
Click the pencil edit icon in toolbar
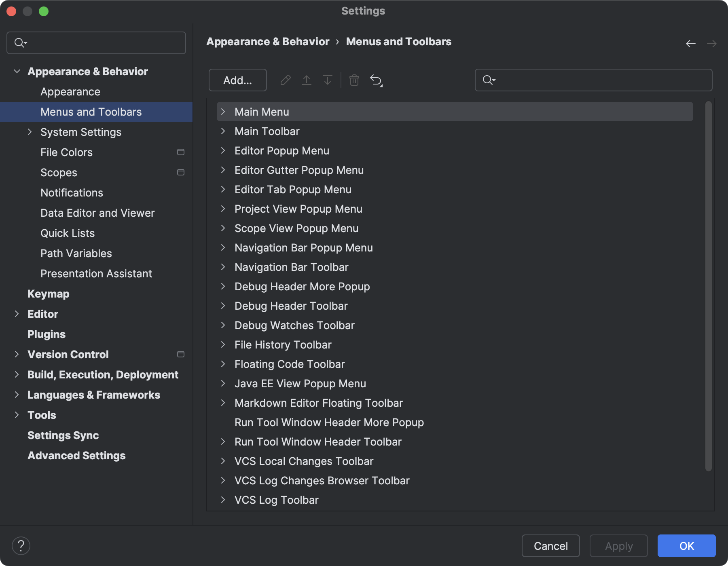tap(286, 80)
